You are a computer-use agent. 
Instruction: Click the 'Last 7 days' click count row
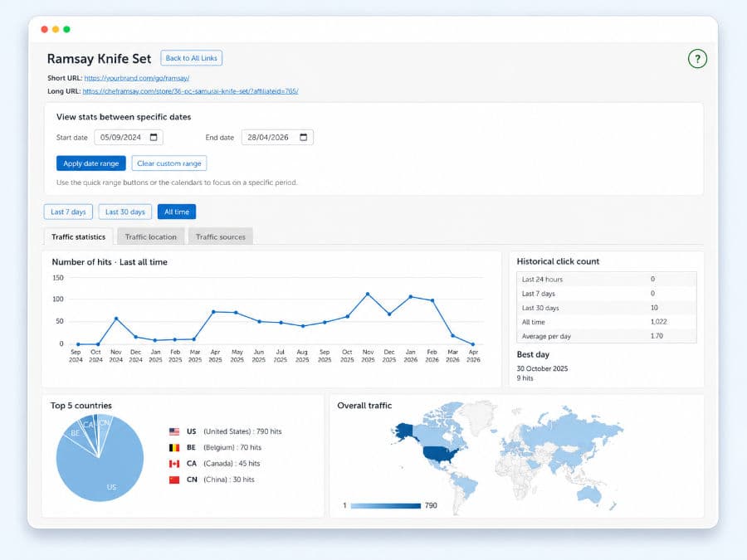click(x=607, y=294)
